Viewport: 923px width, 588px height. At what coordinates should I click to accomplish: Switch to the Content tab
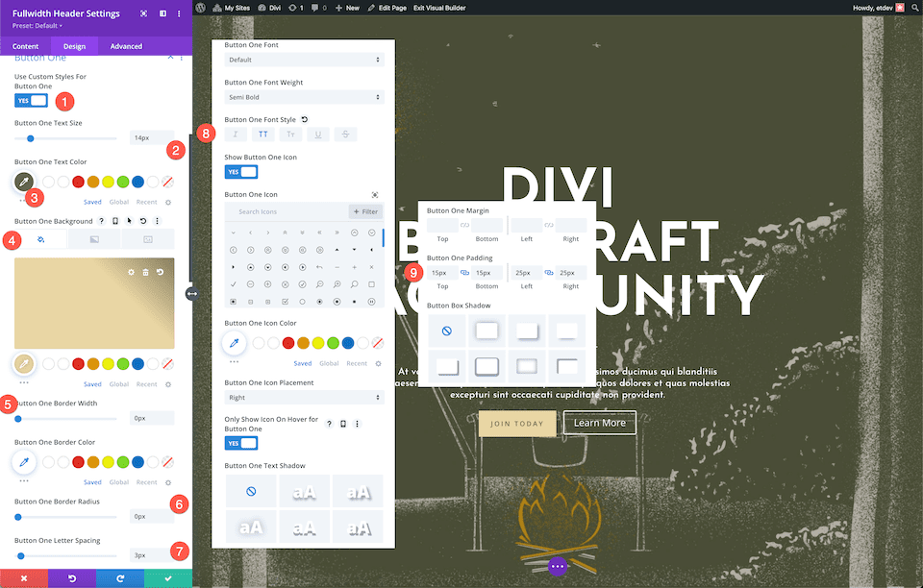pyautogui.click(x=25, y=46)
